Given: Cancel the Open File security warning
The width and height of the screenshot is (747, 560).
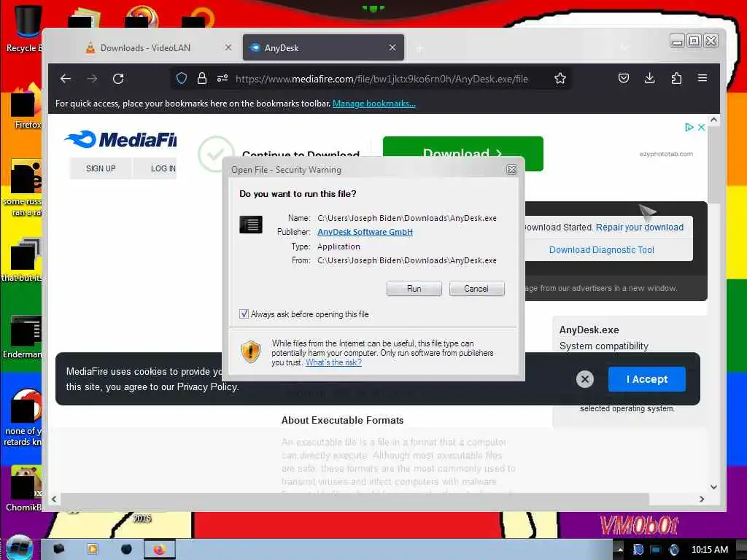Looking at the screenshot, I should 476,289.
